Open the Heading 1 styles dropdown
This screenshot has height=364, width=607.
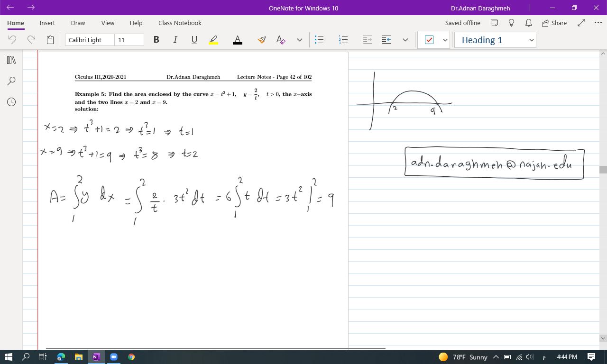coord(495,40)
